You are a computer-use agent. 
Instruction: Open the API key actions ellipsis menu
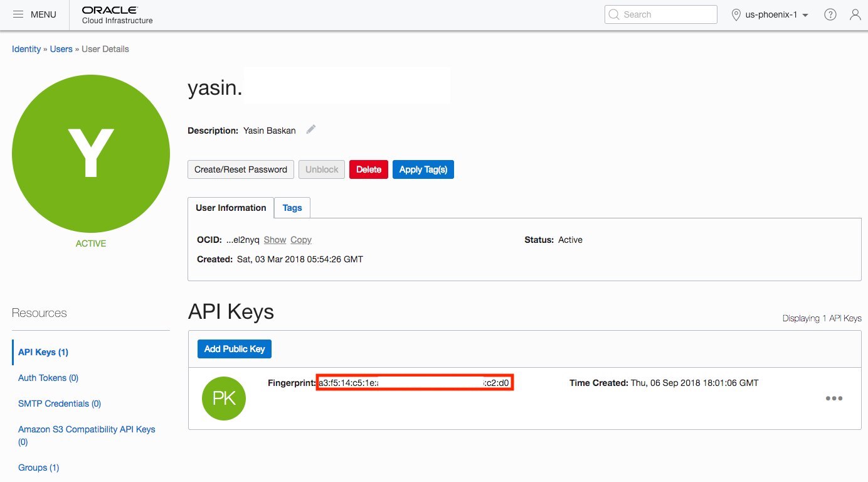(834, 399)
